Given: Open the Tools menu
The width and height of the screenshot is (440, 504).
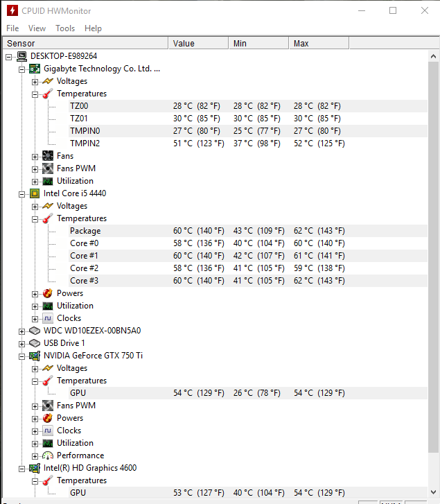Looking at the screenshot, I should point(65,28).
